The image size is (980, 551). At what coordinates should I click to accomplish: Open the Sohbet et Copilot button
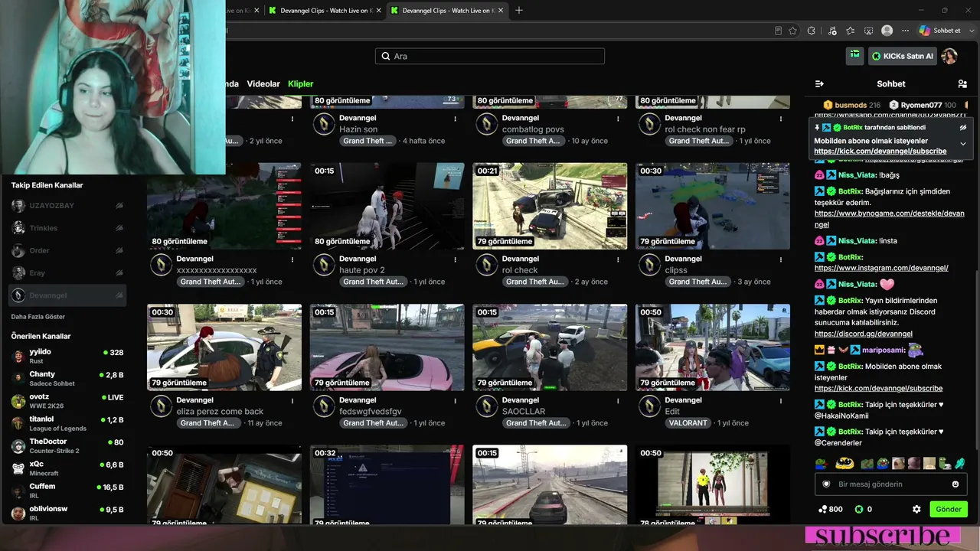940,31
